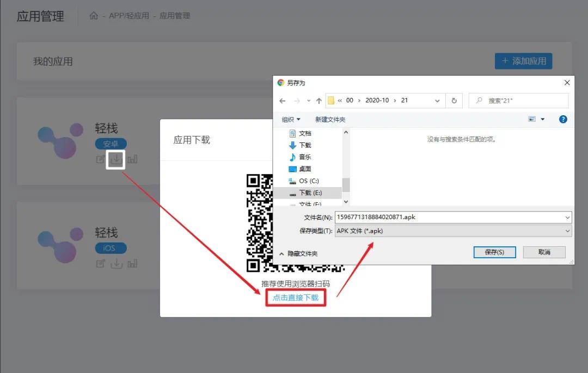Viewport: 588px width, 373px height.
Task: Click the 点击直接下载 download link
Action: coord(296,298)
